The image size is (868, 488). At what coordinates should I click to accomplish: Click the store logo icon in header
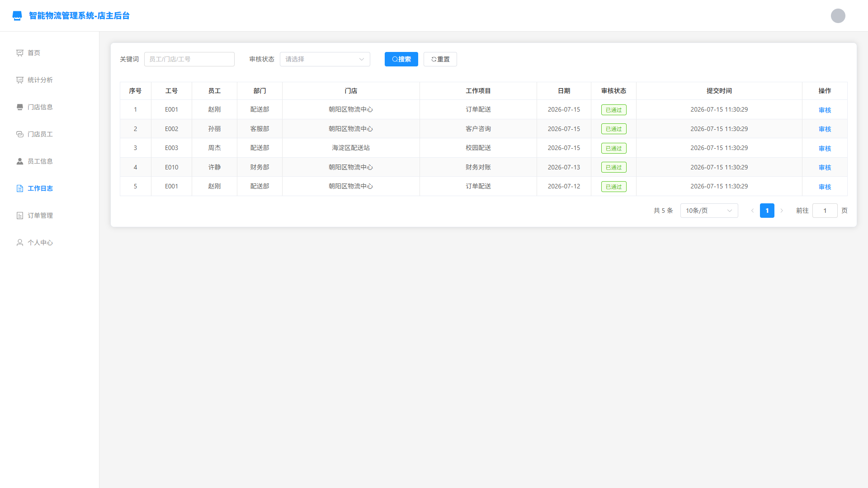pos(17,16)
